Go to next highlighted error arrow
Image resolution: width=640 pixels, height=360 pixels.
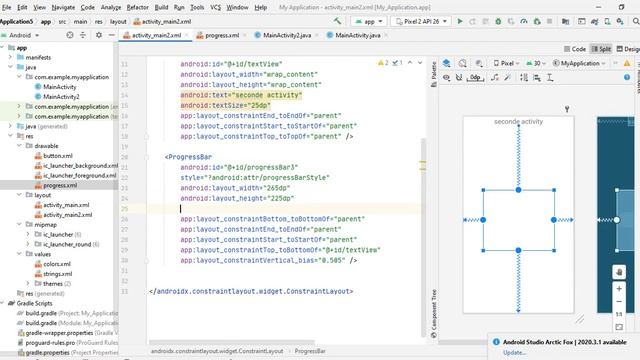pyautogui.click(x=420, y=63)
